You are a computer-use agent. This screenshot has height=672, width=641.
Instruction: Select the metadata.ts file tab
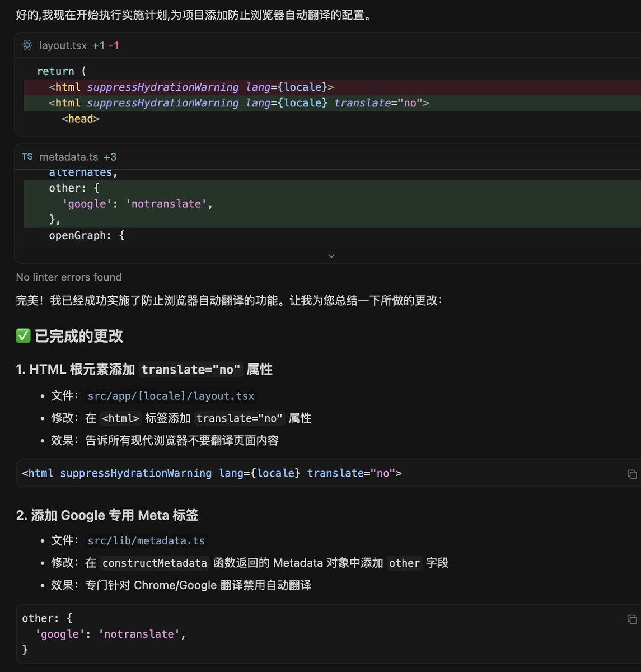68,157
